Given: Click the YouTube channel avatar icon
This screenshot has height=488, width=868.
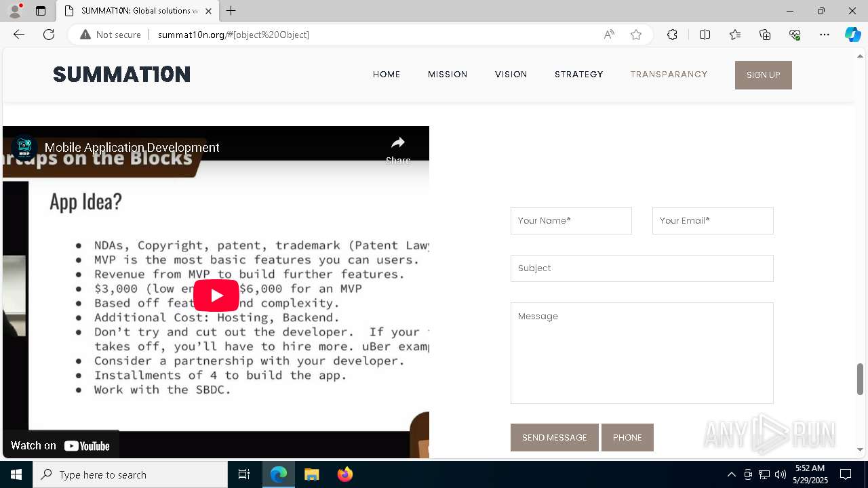Looking at the screenshot, I should [x=24, y=147].
